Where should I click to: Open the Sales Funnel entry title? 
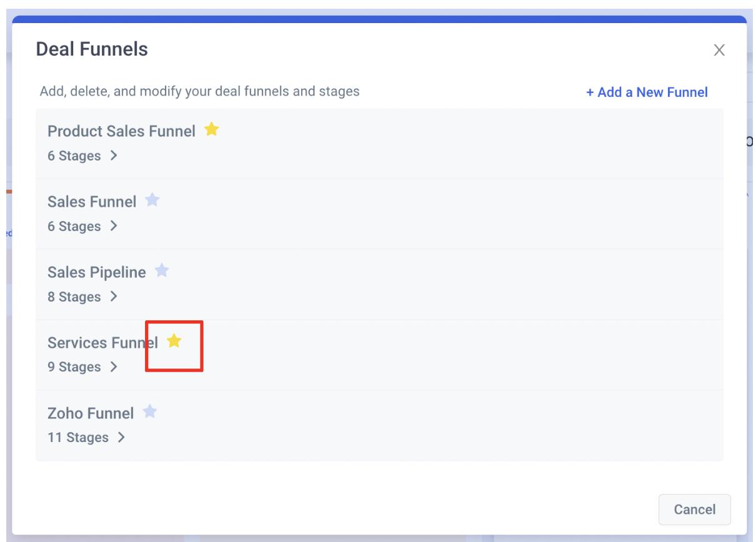[x=92, y=202]
